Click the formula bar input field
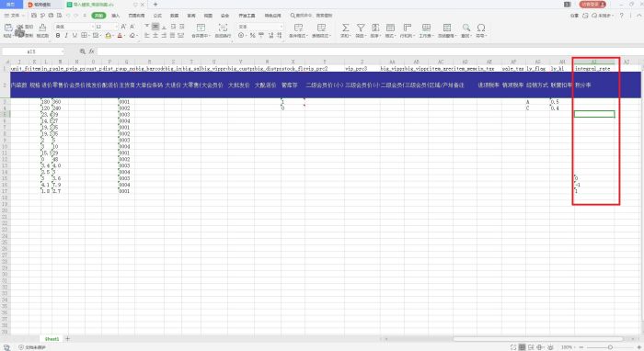The width and height of the screenshot is (644, 351). (370, 51)
